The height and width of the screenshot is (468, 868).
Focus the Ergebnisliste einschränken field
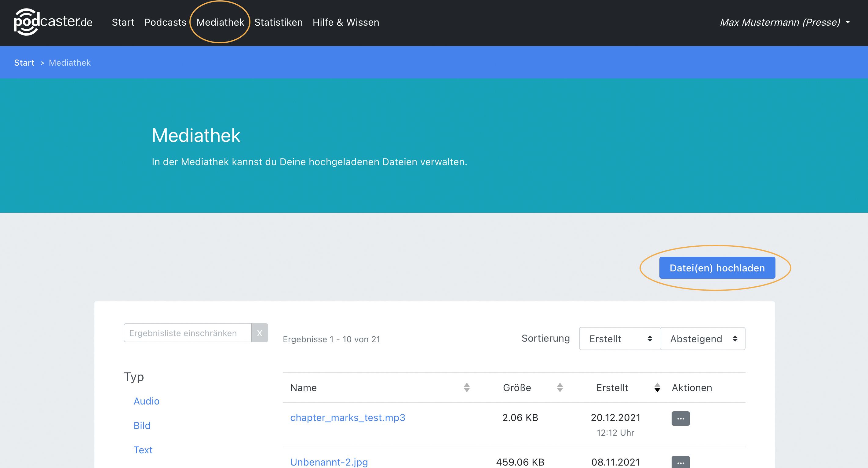tap(188, 333)
